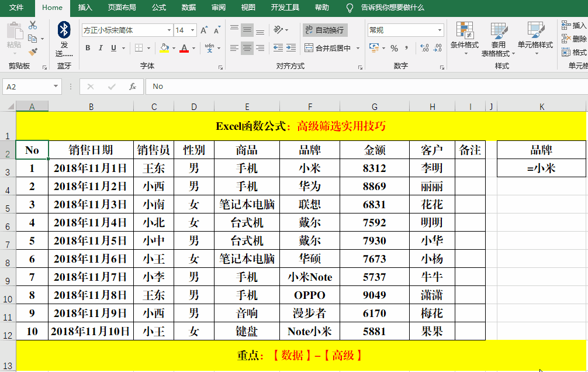Click the Bluetooth send icon
Viewport: 588px width, 372px height.
64,30
